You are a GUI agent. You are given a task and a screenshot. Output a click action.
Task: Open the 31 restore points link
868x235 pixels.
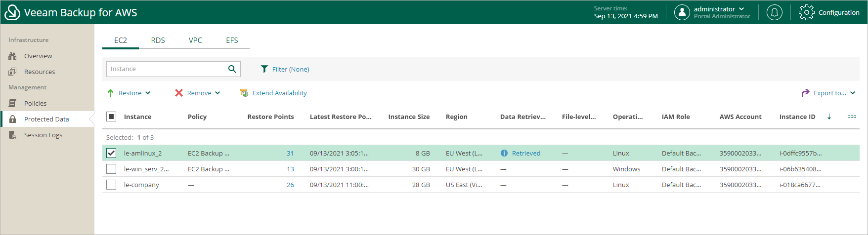point(290,153)
